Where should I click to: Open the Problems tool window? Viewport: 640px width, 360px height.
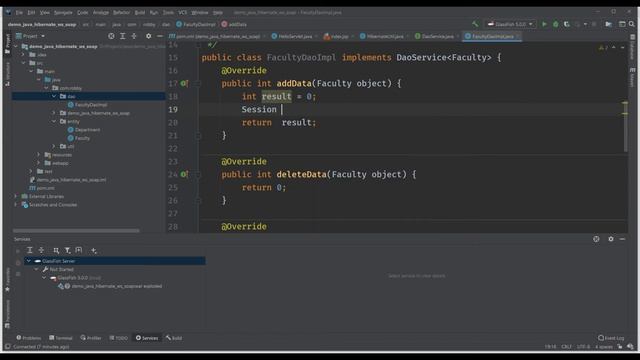tap(29, 338)
